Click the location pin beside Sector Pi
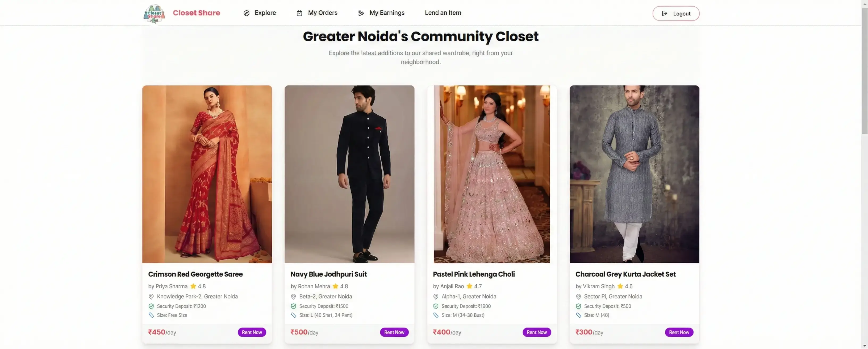The height and width of the screenshot is (349, 868). coord(578,297)
